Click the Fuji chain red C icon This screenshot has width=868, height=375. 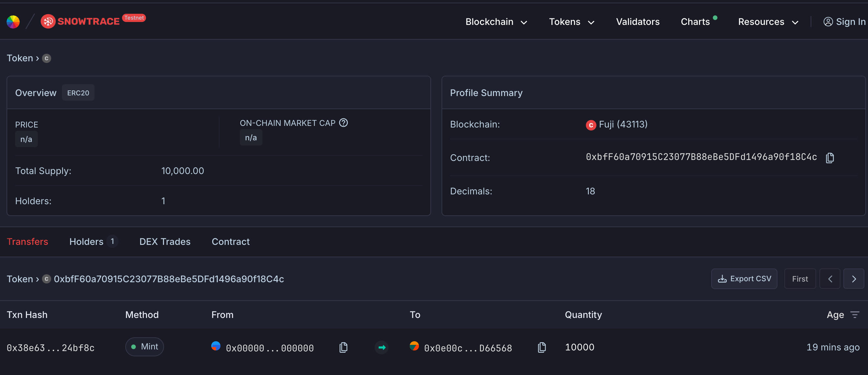click(591, 125)
